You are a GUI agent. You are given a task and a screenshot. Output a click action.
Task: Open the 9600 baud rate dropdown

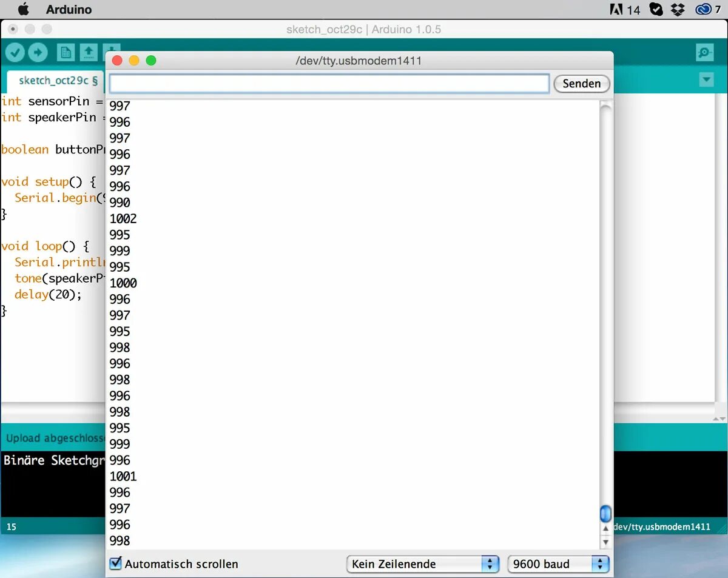[558, 564]
